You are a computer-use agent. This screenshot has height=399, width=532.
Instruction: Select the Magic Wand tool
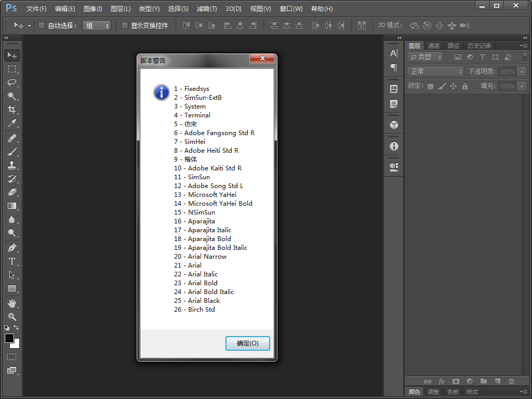click(12, 96)
